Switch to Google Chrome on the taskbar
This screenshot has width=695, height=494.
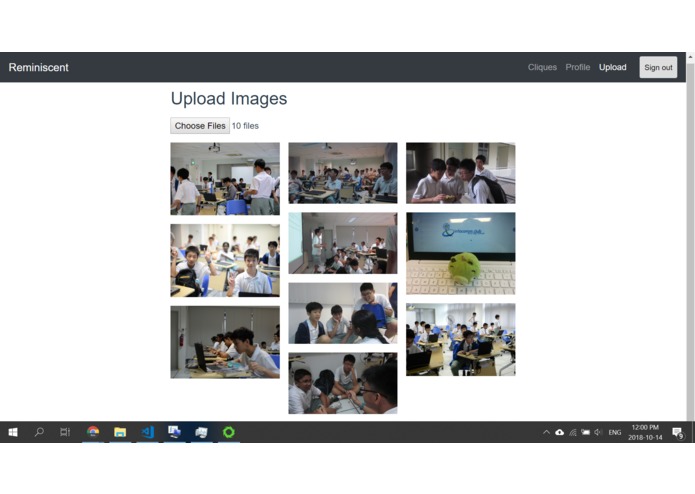(93, 432)
